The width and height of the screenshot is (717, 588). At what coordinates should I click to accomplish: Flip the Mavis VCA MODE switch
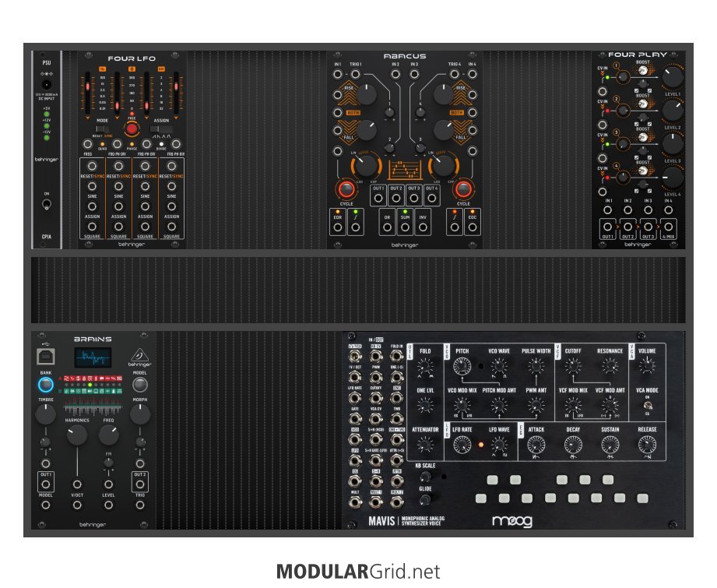pos(647,405)
